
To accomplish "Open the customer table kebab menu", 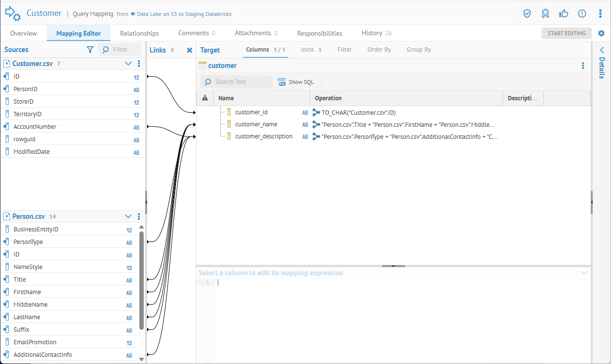I will [583, 66].
